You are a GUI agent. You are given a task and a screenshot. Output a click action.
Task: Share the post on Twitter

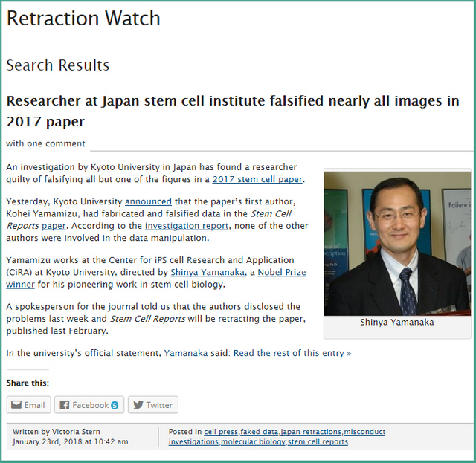[153, 405]
